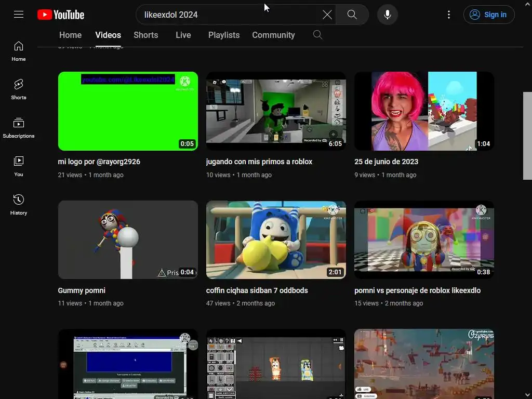Open pink wig video thumbnail
This screenshot has width=532, height=399.
[424, 111]
